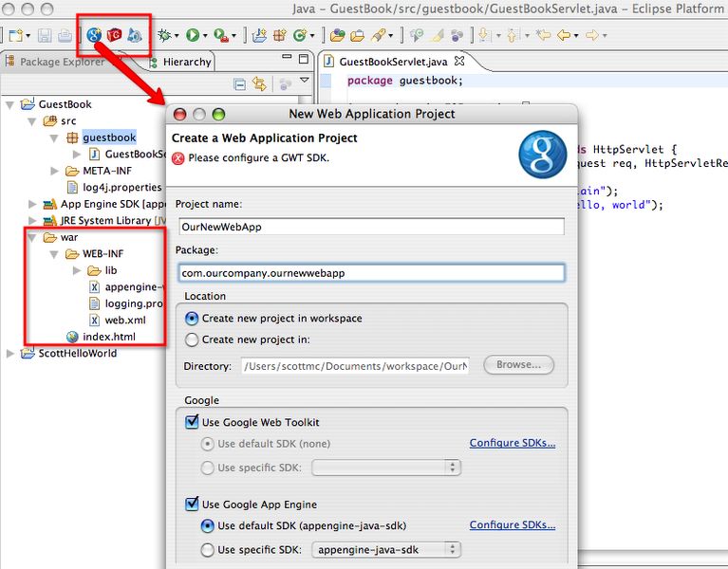Open the Run button dropdown arrow
Screen dimensions: 728x569
click(x=205, y=36)
